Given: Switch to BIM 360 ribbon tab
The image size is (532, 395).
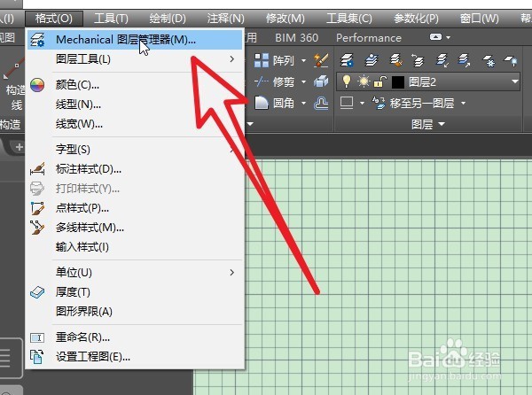Looking at the screenshot, I should pyautogui.click(x=296, y=37).
